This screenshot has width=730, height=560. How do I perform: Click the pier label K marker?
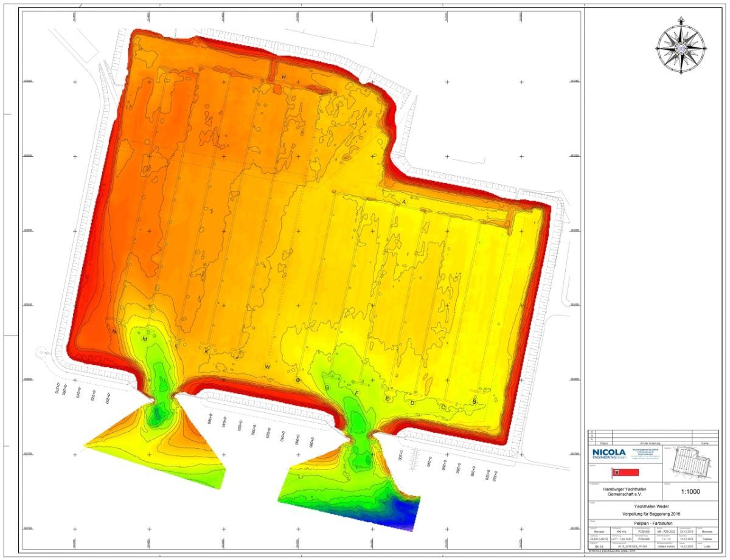click(206, 351)
